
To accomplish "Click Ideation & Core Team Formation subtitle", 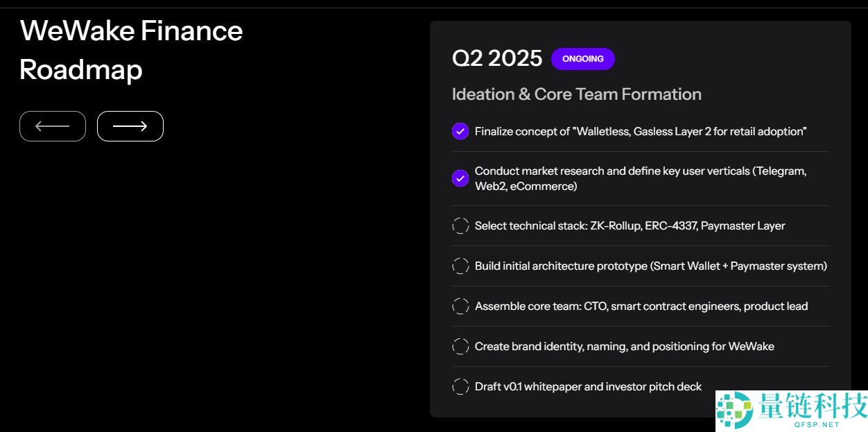I will [576, 94].
